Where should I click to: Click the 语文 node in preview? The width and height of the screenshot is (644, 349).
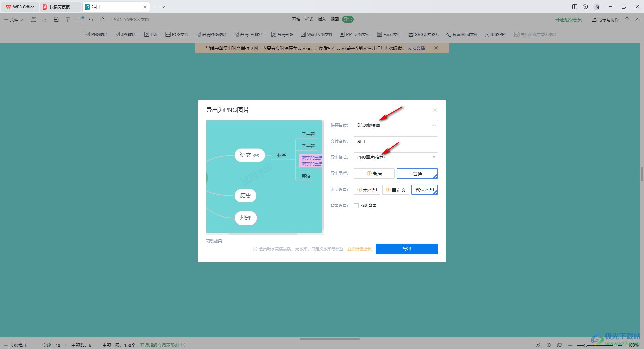coord(250,155)
